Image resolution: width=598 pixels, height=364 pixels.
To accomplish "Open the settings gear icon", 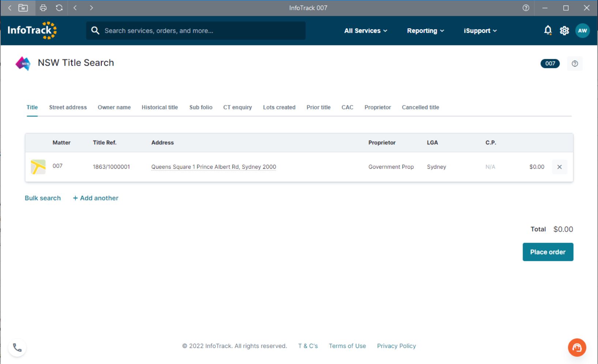I will click(564, 31).
